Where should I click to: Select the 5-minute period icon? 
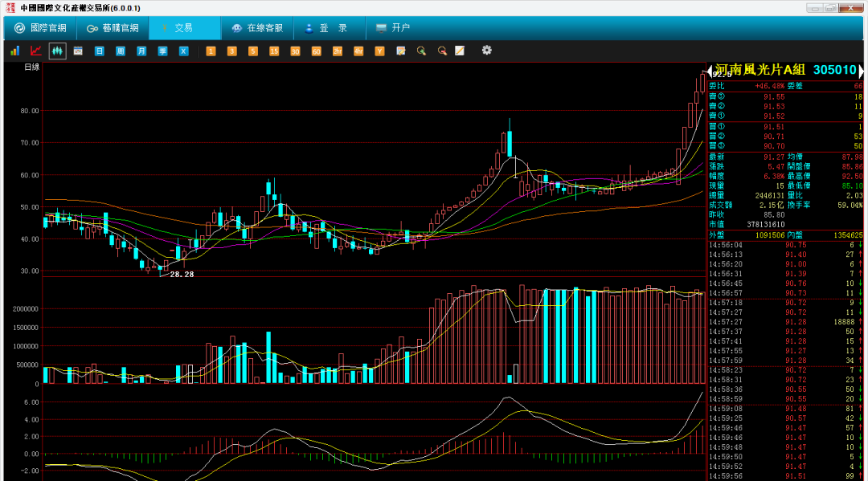point(252,51)
